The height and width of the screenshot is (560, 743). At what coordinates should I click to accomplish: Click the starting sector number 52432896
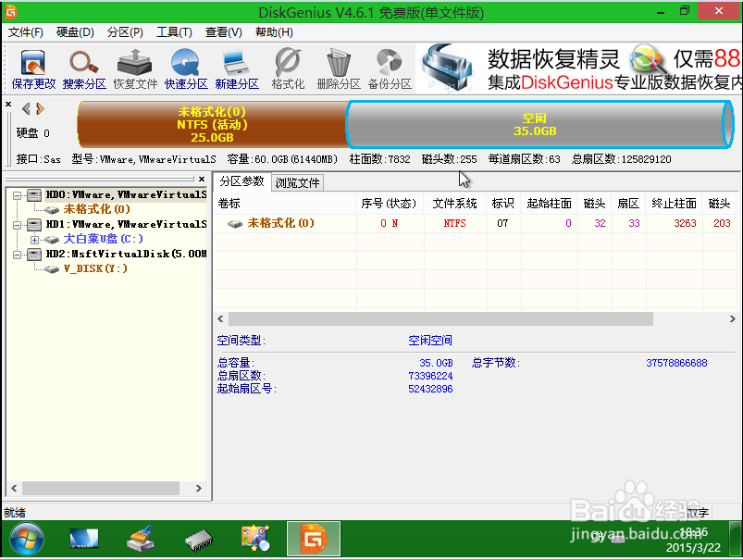coord(430,390)
